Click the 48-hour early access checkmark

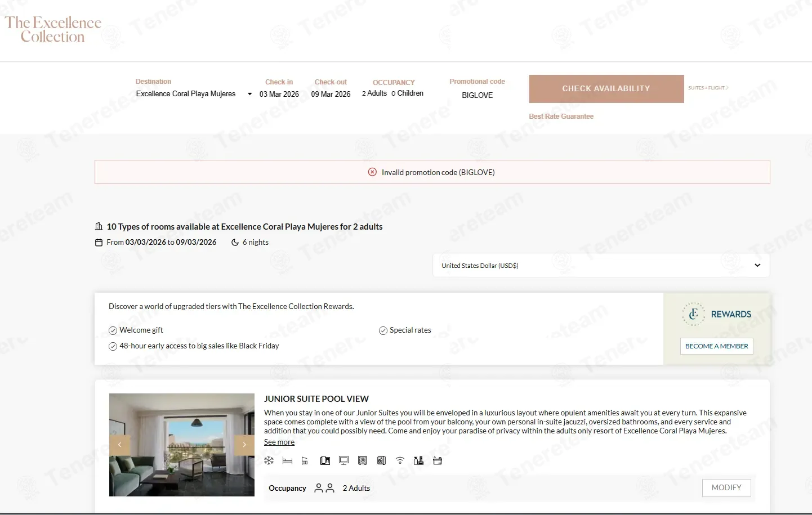pyautogui.click(x=113, y=346)
